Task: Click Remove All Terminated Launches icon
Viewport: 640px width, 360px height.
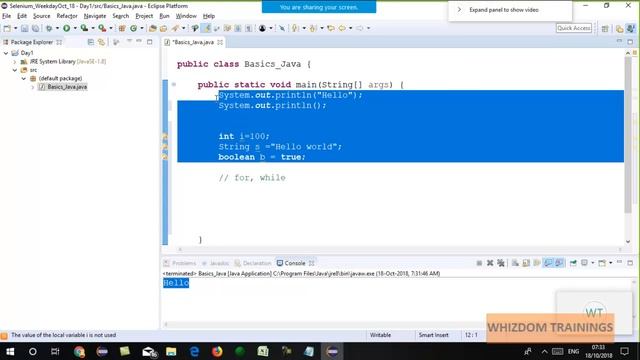Action: tap(501, 263)
